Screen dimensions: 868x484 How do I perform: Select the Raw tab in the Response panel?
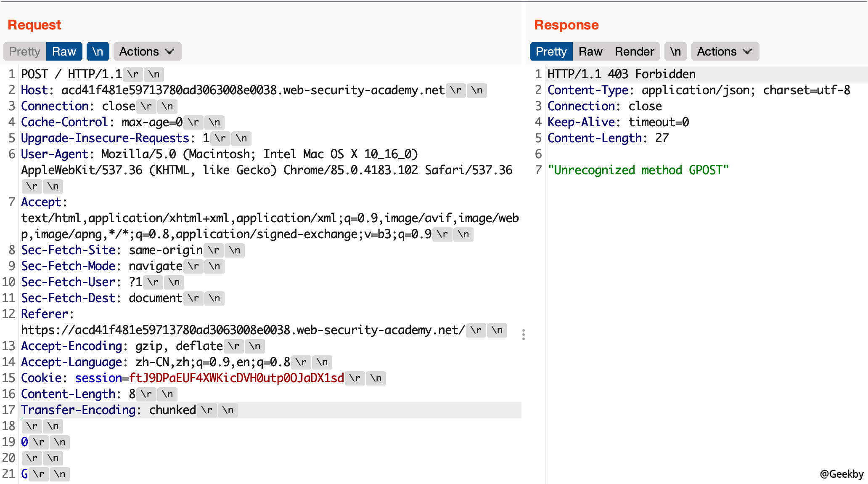[x=590, y=51]
